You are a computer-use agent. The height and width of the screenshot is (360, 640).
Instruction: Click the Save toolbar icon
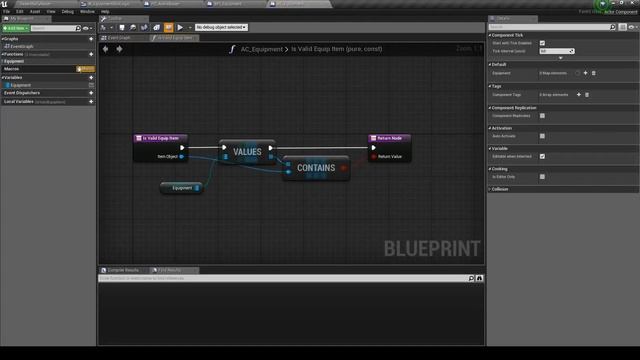click(x=122, y=27)
